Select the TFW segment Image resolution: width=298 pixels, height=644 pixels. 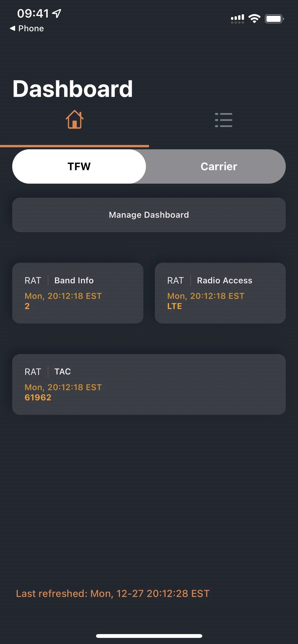[x=79, y=166]
